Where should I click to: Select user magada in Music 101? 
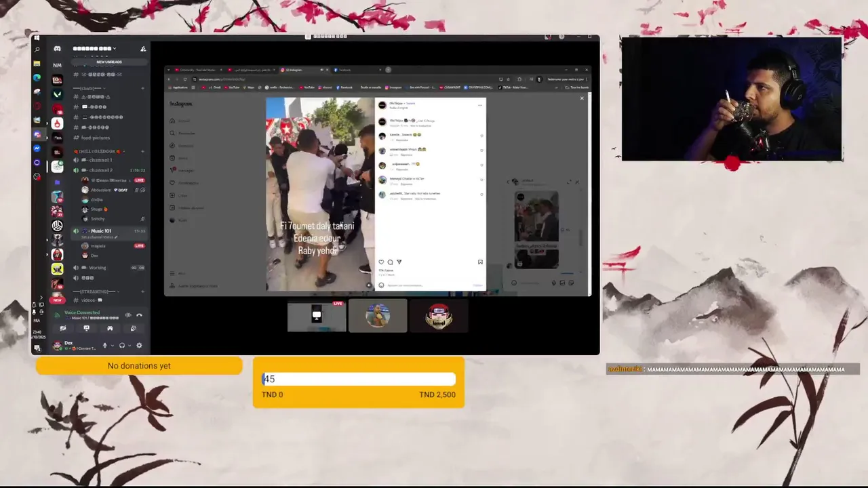tap(98, 245)
